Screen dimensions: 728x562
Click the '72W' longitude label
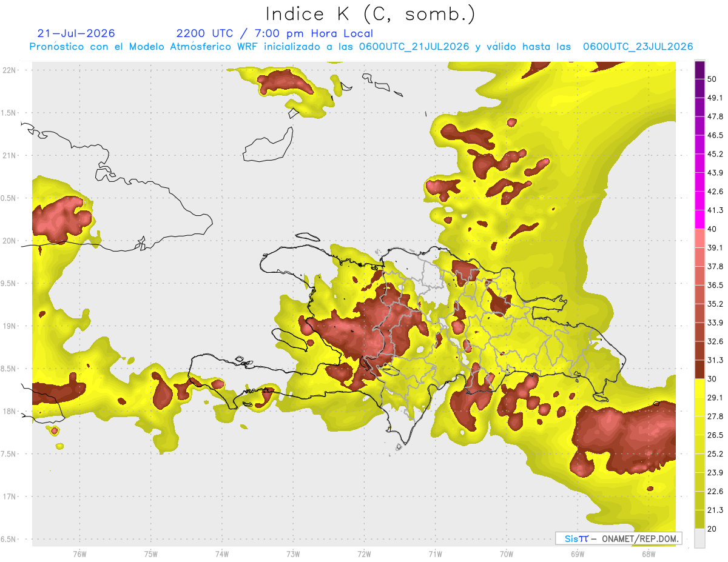[x=364, y=554]
